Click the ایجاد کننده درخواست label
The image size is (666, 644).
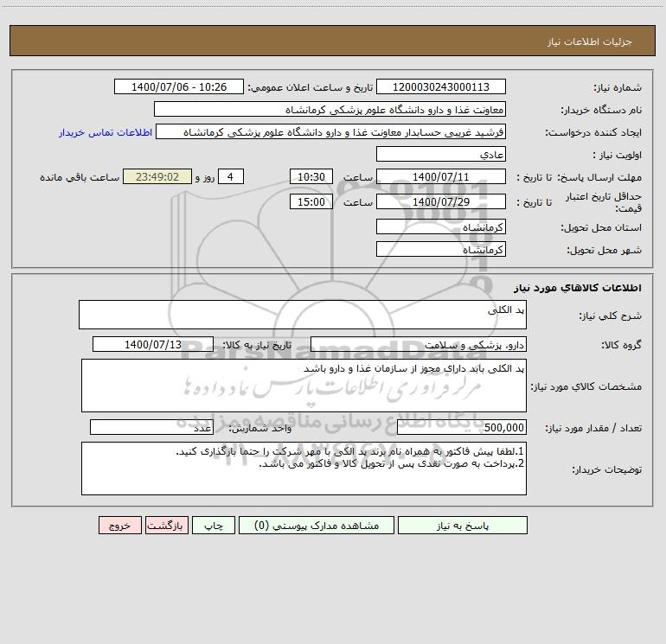593,132
